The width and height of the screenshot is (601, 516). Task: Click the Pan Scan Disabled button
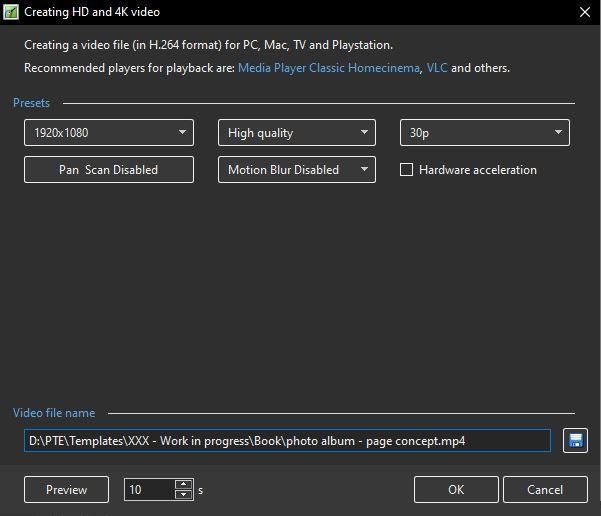(109, 169)
